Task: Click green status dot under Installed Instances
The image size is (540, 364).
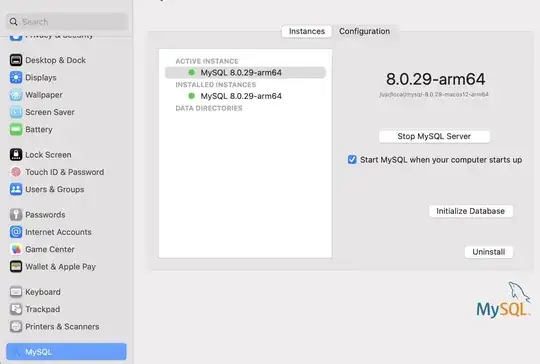Action: (192, 96)
